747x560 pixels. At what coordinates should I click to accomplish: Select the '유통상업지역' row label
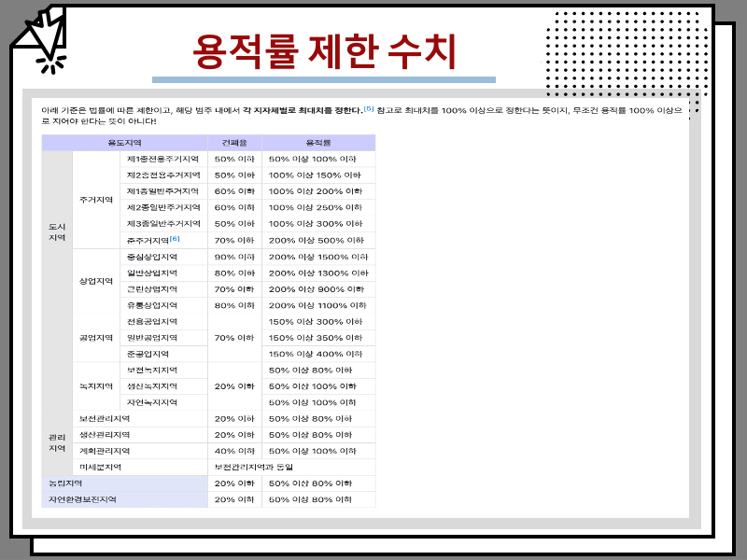click(152, 305)
